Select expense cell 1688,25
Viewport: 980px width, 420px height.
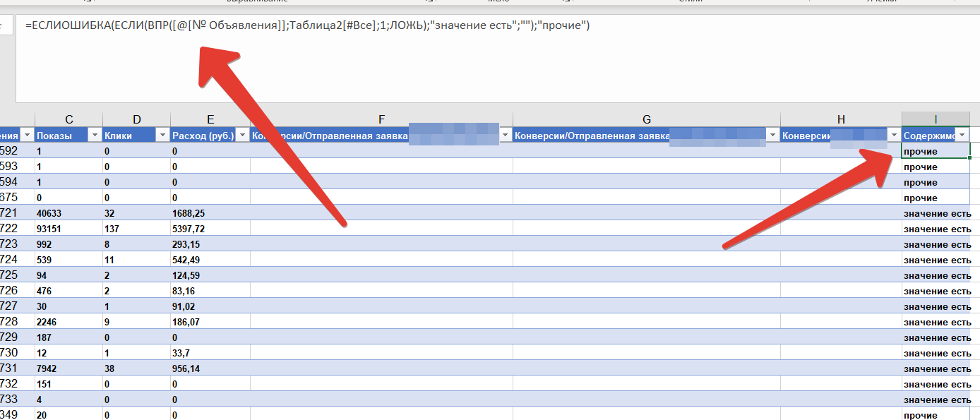click(210, 213)
